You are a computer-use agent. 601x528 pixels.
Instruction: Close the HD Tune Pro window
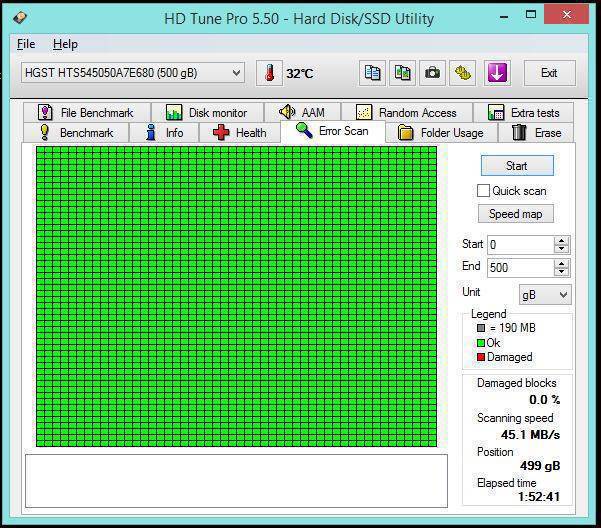(567, 15)
